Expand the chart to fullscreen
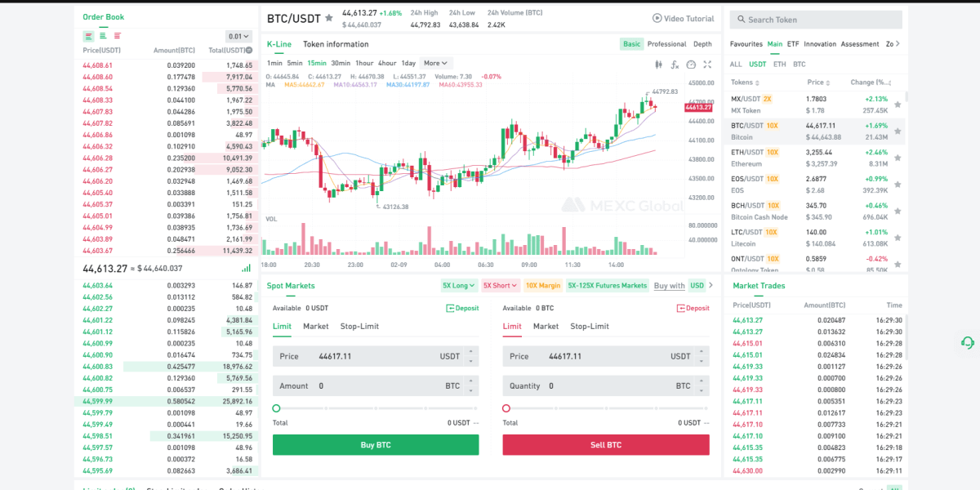The image size is (980, 490). (707, 65)
